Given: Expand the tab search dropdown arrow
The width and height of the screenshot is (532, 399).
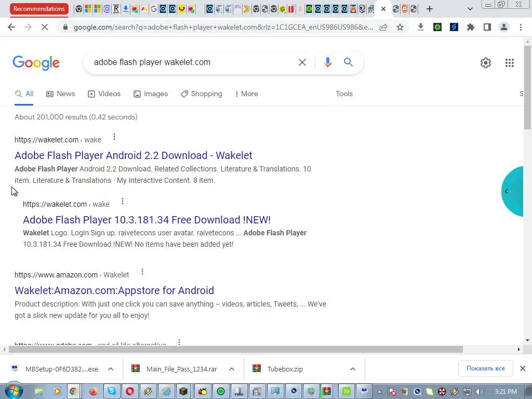Looking at the screenshot, I should click(x=470, y=9).
